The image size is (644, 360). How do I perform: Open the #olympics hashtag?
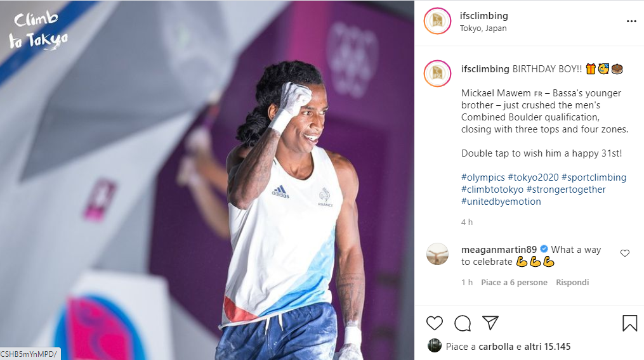[483, 177]
